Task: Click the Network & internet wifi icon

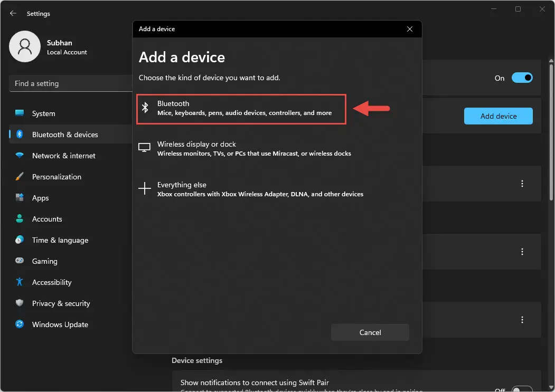Action: (20, 155)
